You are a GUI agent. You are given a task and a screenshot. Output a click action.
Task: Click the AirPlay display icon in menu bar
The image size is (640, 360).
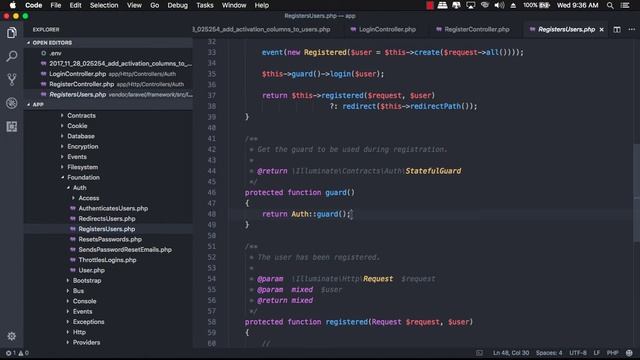[471, 5]
